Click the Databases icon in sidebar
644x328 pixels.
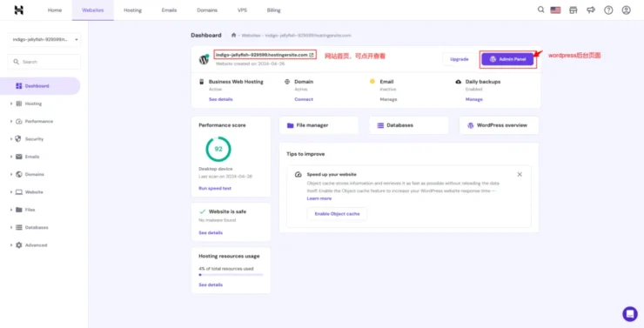click(19, 227)
